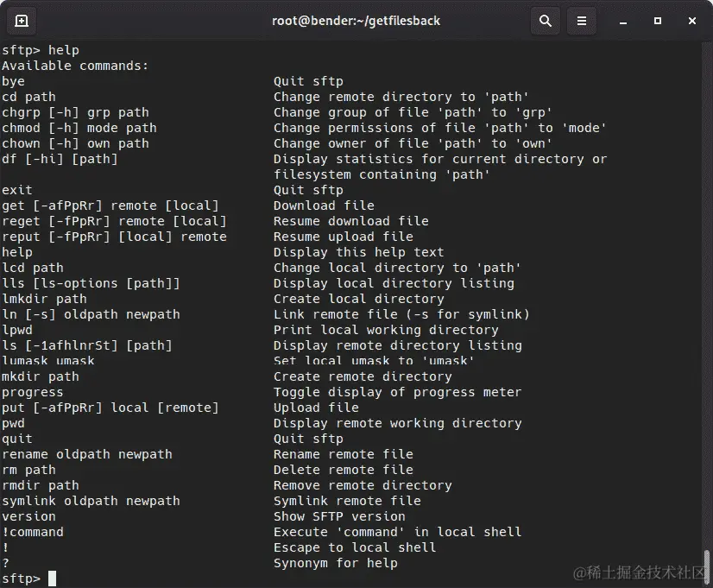Minimize the terminal window
This screenshot has width=713, height=588.
click(623, 20)
